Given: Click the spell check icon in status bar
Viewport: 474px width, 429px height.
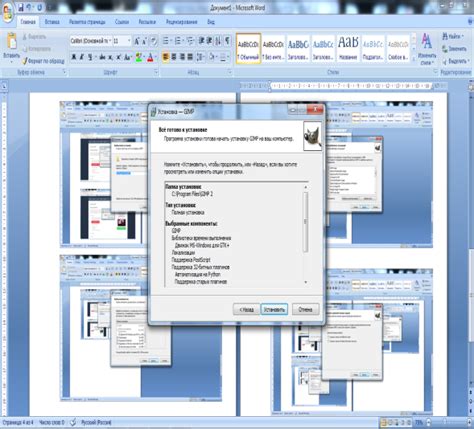Looking at the screenshot, I should [x=73, y=422].
